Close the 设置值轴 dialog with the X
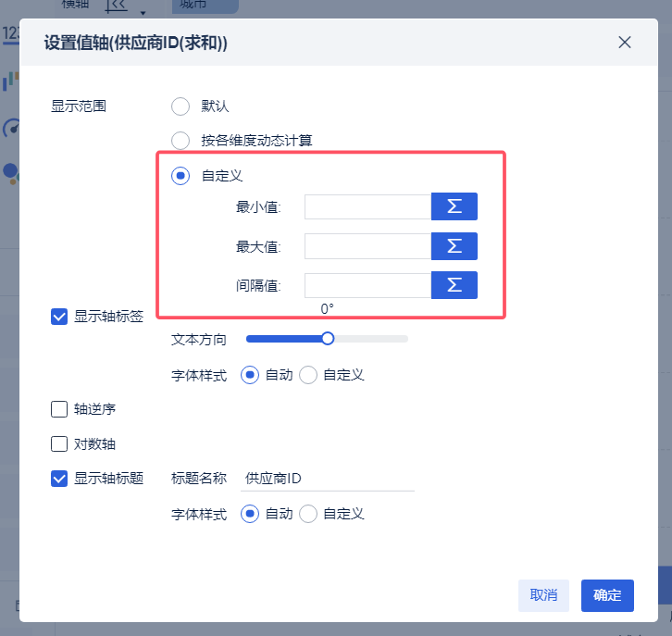Screen dimensions: 672x636 pyautogui.click(x=625, y=43)
